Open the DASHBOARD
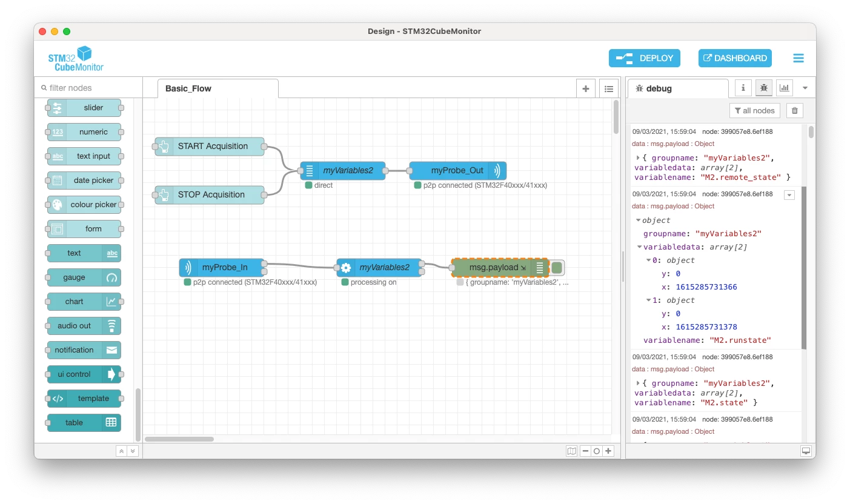850x504 pixels. 735,58
